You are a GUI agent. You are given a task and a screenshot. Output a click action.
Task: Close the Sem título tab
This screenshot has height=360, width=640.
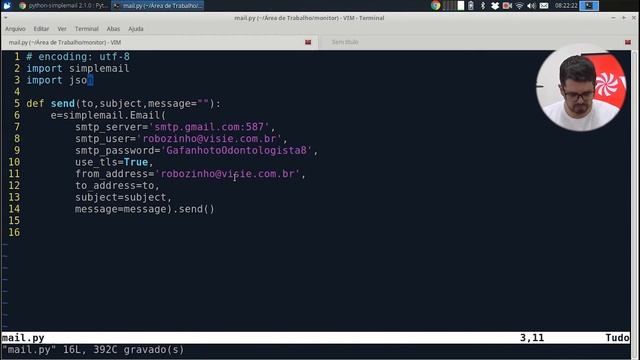[628, 42]
